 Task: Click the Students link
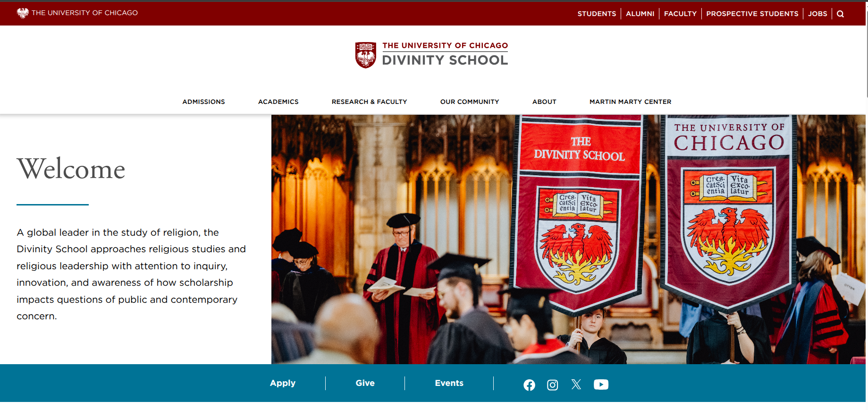click(x=597, y=14)
